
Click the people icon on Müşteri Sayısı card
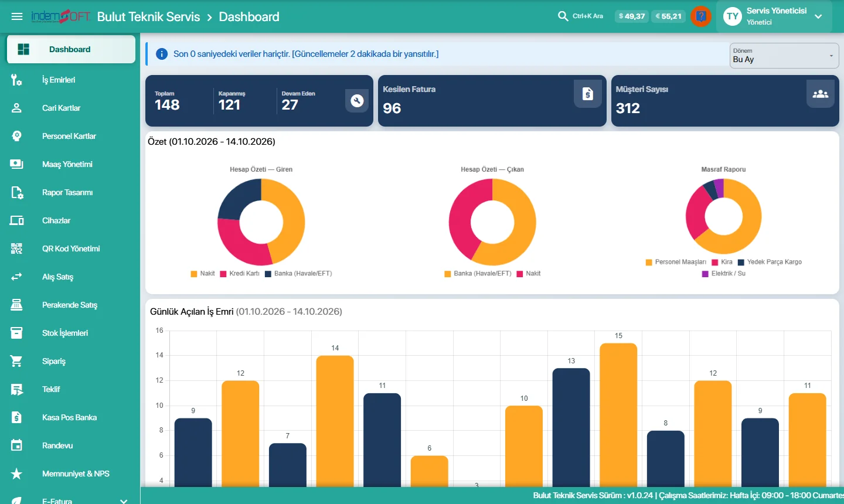point(821,94)
